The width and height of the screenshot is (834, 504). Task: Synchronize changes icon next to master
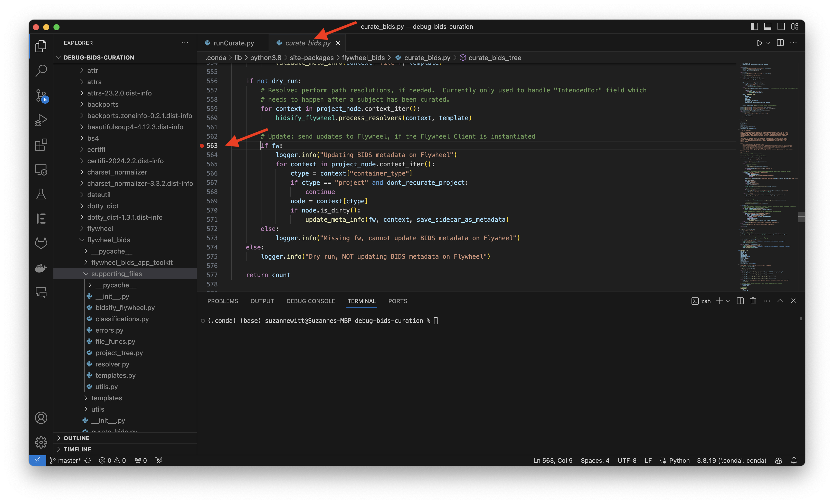click(88, 460)
